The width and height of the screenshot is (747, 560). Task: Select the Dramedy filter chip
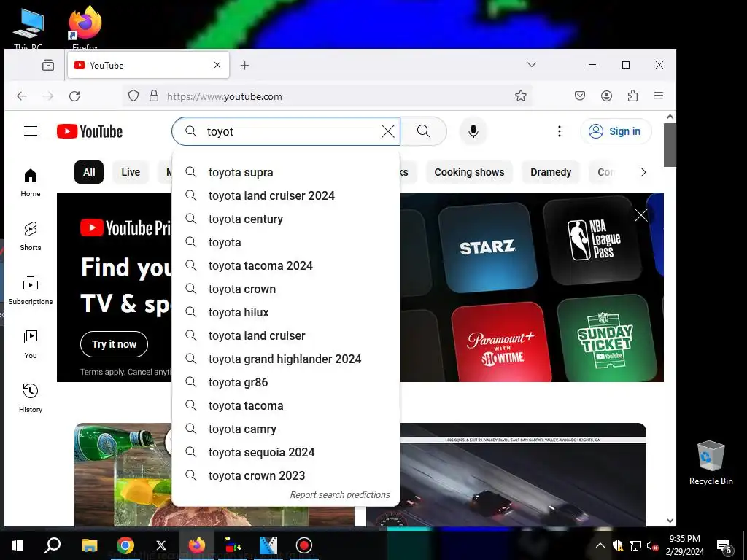click(x=551, y=172)
